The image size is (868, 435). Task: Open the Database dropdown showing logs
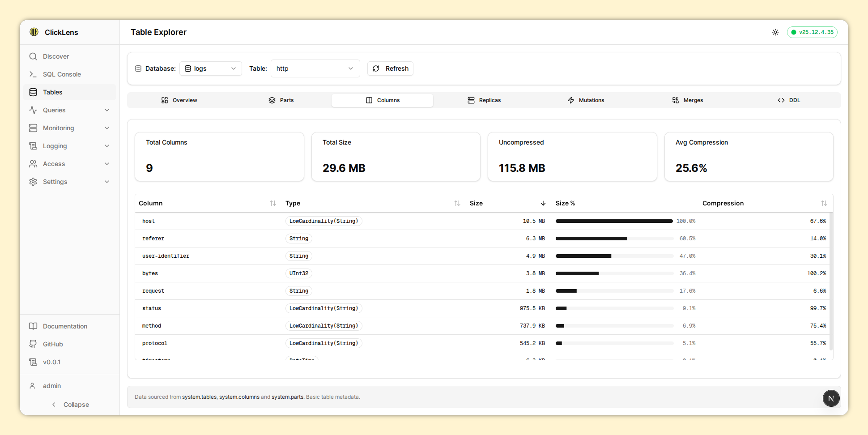point(210,68)
